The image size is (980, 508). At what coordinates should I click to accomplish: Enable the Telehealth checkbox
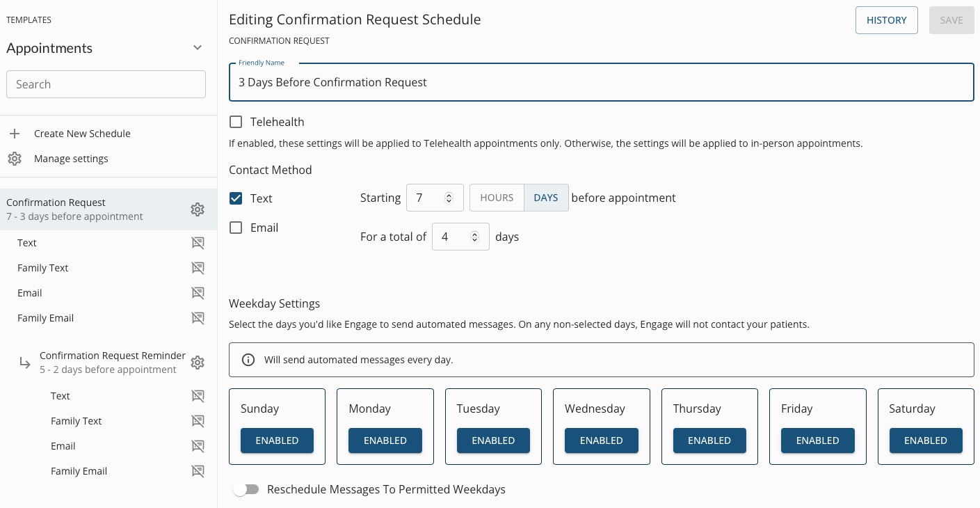point(236,122)
